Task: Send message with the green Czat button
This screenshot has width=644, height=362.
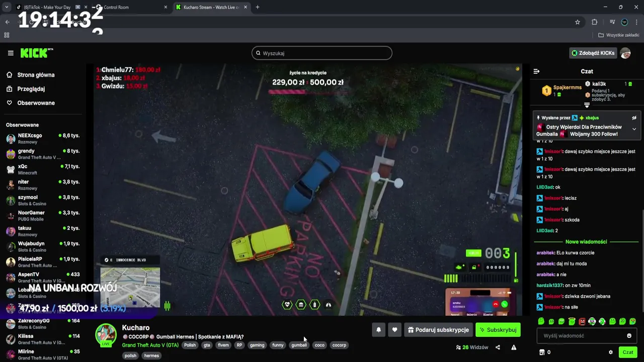Action: [628, 352]
